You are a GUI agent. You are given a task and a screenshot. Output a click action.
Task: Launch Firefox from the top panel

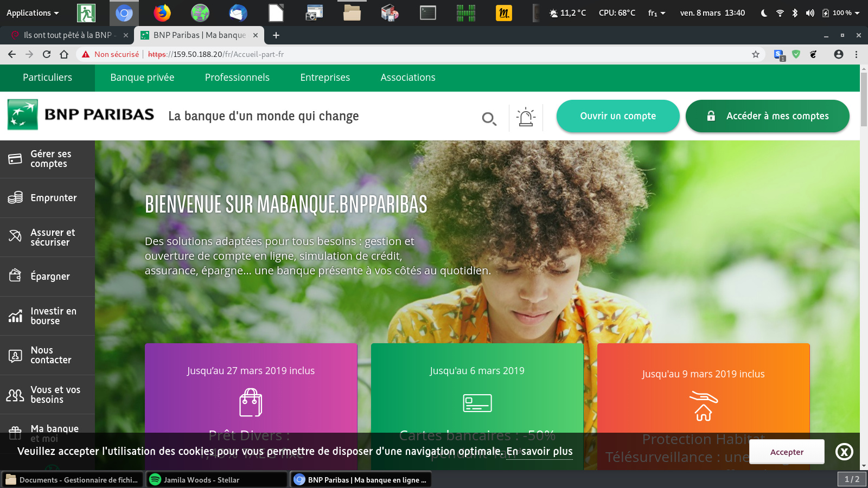coord(162,12)
